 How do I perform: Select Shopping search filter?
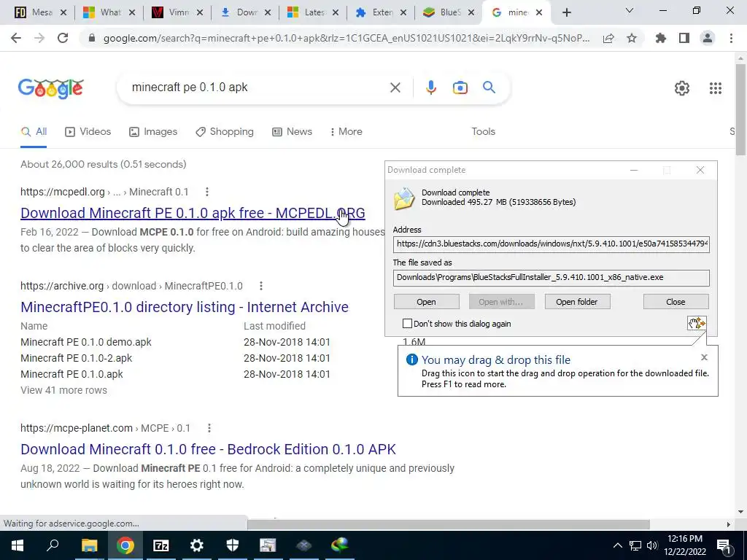225,132
